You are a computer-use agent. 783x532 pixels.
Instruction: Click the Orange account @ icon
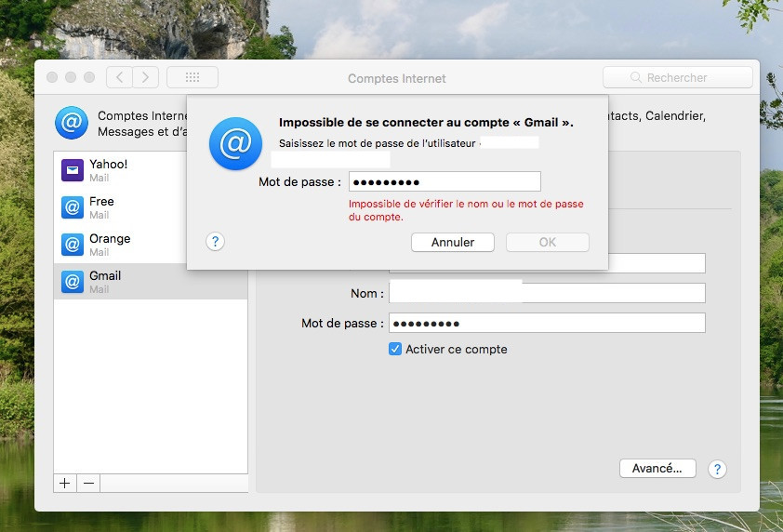point(73,245)
